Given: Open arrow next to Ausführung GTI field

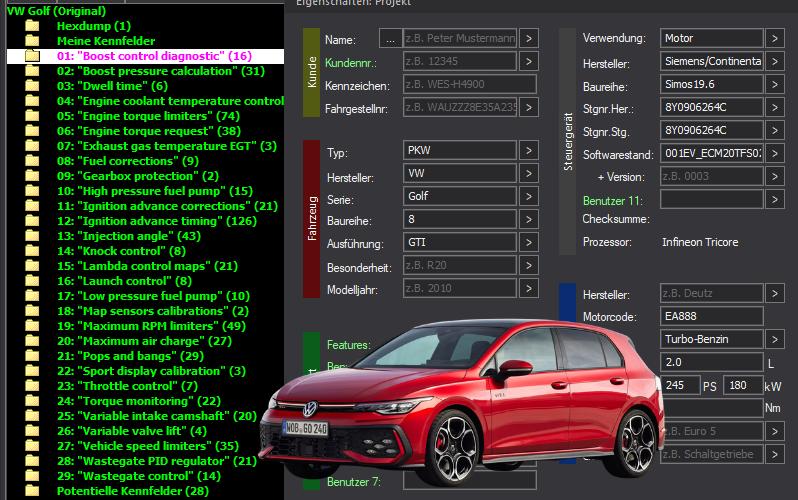Looking at the screenshot, I should (529, 242).
